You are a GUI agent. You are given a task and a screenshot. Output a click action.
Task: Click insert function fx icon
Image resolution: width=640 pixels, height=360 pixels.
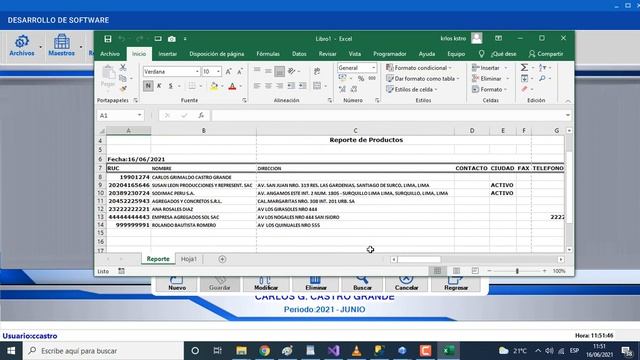coord(201,116)
